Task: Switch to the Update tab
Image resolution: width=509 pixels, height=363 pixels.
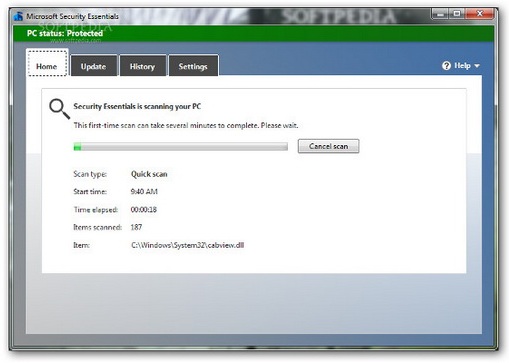Action: click(x=94, y=66)
